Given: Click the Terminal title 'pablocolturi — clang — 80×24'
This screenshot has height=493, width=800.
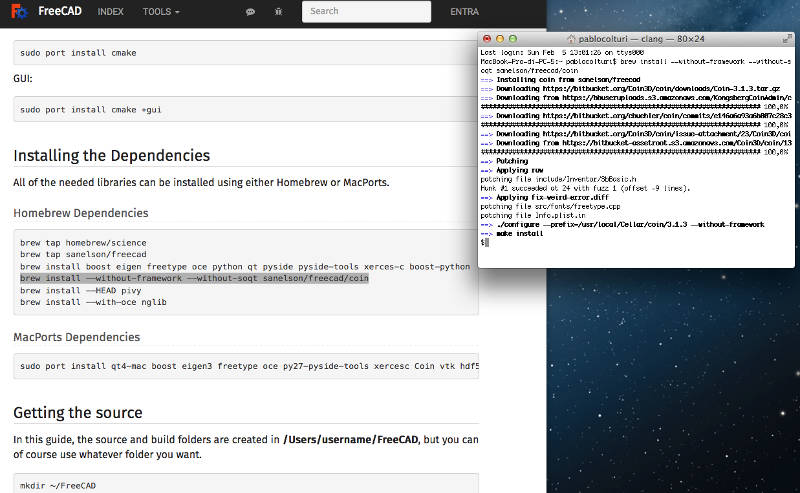Looking at the screenshot, I should pyautogui.click(x=641, y=39).
